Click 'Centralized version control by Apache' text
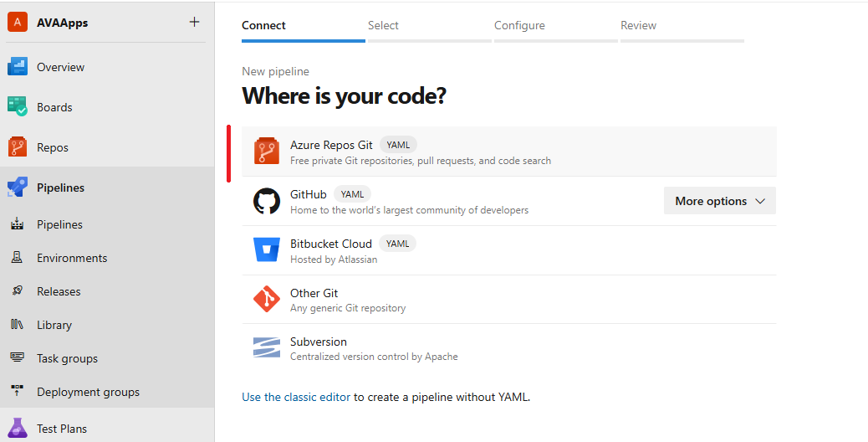The image size is (868, 442). click(374, 357)
